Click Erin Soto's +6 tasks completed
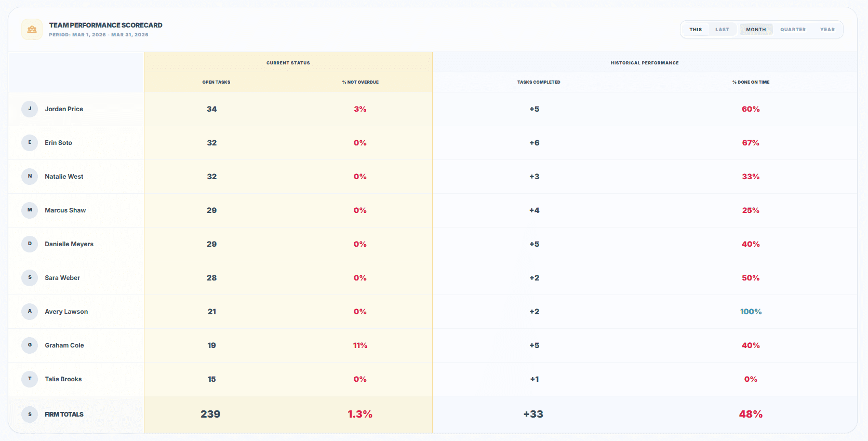 [535, 143]
